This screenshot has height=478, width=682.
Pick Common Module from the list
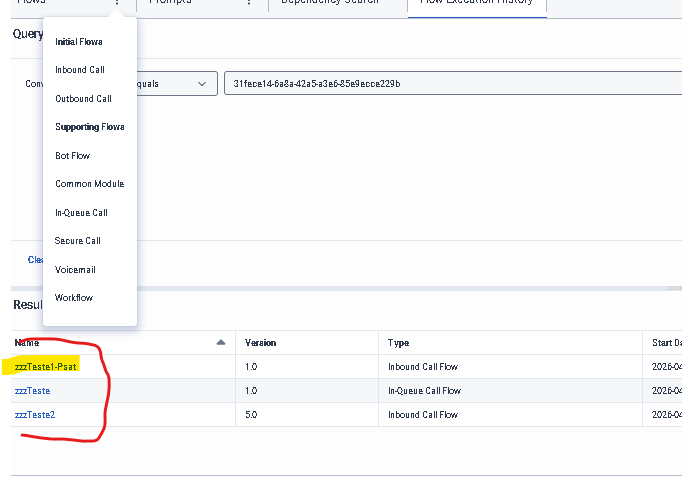point(90,184)
